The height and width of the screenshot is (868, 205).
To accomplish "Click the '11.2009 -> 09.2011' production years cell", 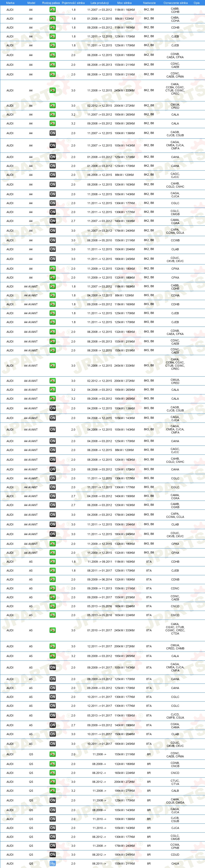I will pyautogui.click(x=99, y=562).
